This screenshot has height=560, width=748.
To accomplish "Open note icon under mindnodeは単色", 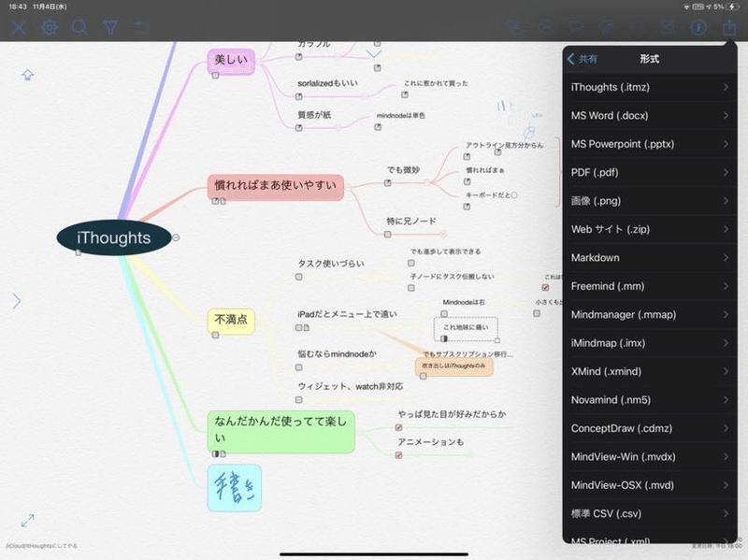I will point(378,127).
